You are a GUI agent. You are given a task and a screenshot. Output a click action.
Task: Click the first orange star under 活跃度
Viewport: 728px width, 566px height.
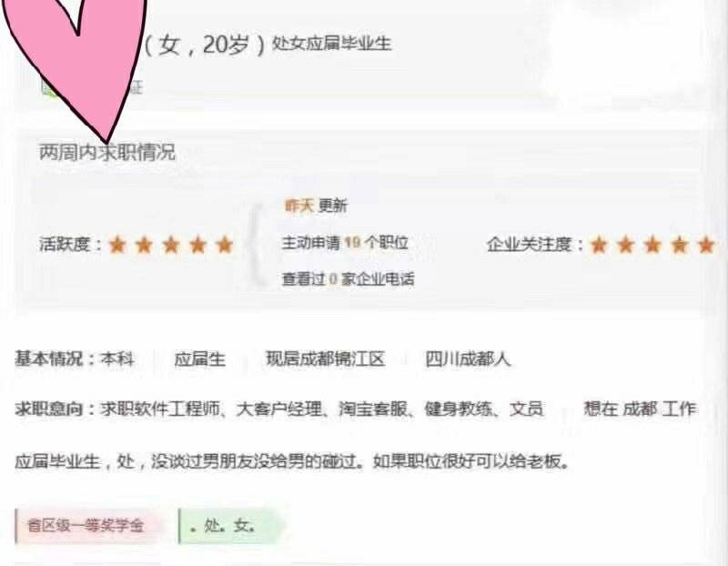tap(117, 244)
